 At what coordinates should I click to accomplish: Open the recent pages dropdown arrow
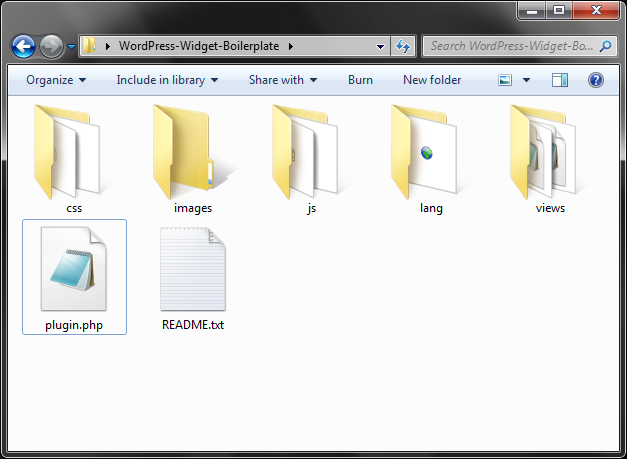[x=72, y=47]
